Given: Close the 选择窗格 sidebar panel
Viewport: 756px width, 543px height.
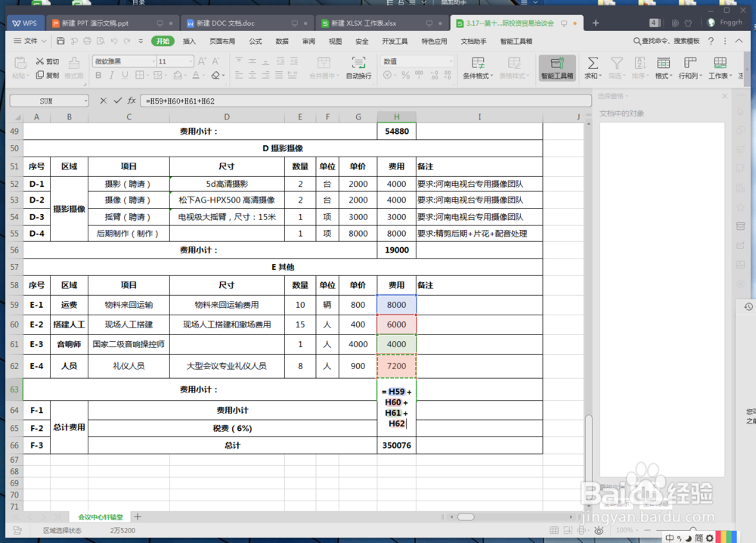Looking at the screenshot, I should 724,96.
